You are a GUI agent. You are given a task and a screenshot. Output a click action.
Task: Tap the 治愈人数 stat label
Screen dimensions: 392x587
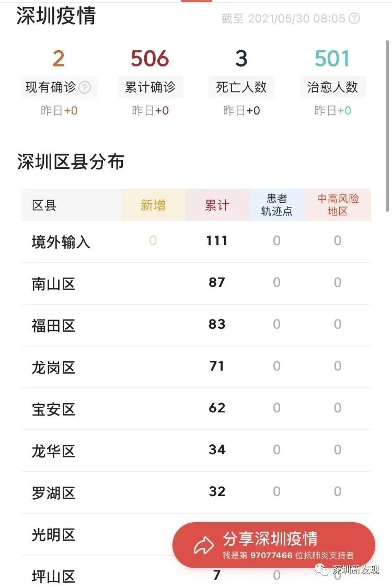pyautogui.click(x=332, y=87)
